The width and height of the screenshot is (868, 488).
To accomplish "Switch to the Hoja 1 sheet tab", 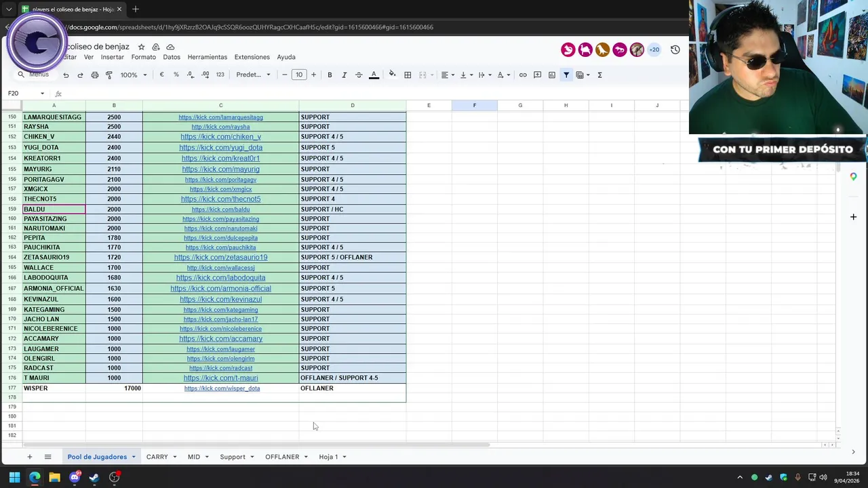I will tap(328, 457).
